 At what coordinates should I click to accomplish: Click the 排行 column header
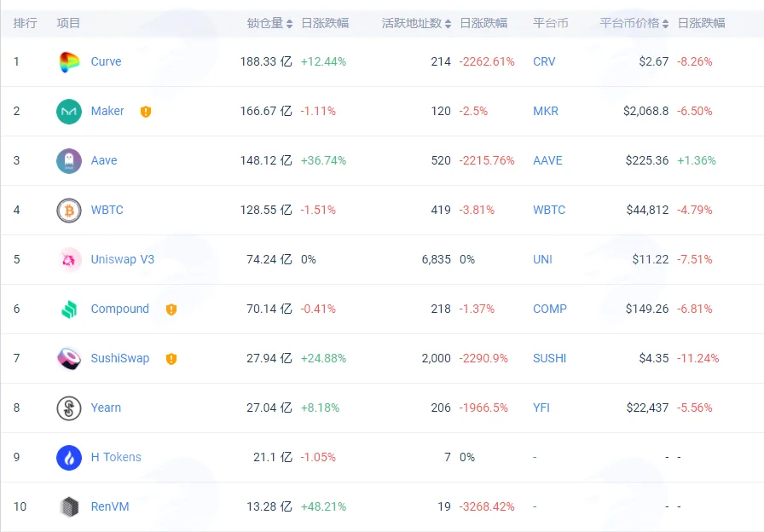coord(26,23)
